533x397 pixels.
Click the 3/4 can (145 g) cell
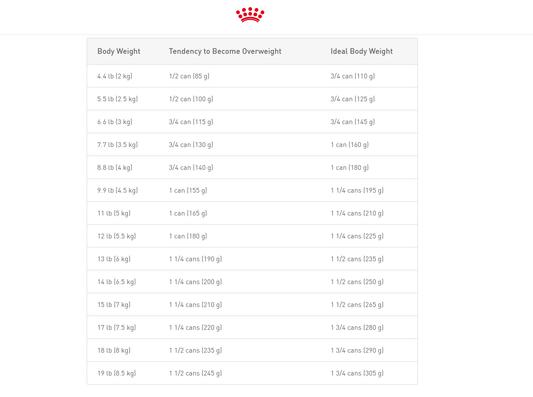(x=353, y=122)
